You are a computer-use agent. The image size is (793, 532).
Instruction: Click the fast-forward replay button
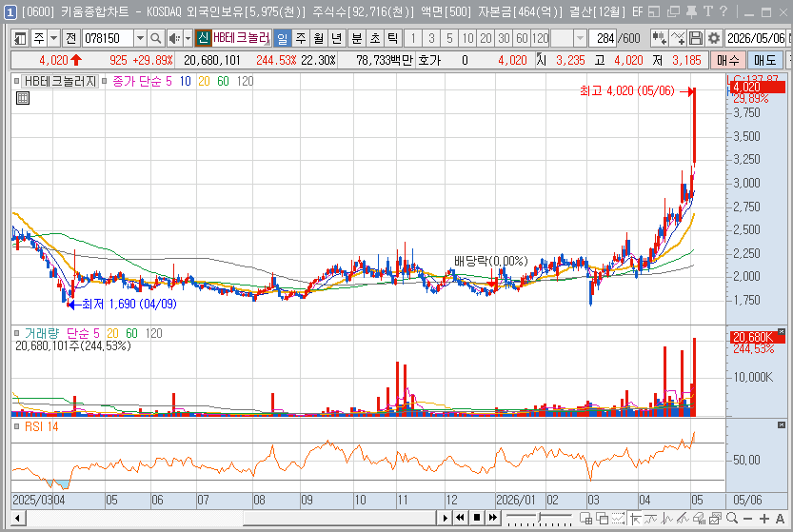click(493, 518)
